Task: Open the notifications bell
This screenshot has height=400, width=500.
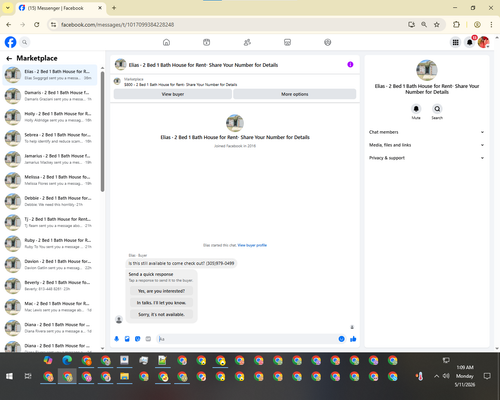Action: point(469,42)
